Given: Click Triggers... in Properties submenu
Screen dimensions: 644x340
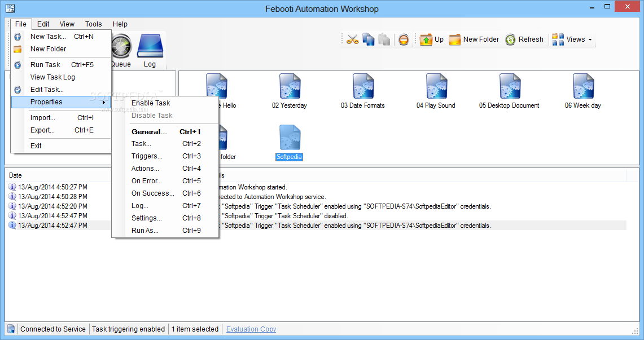Looking at the screenshot, I should tap(165, 156).
